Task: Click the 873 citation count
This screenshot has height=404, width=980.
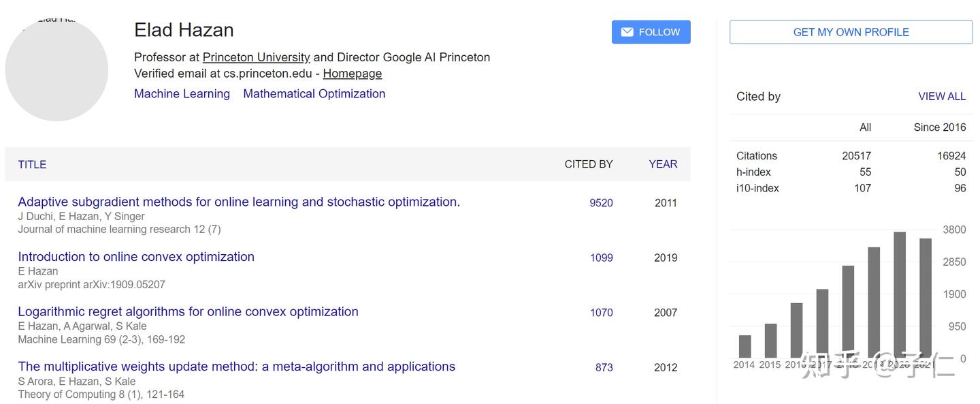Action: point(604,367)
